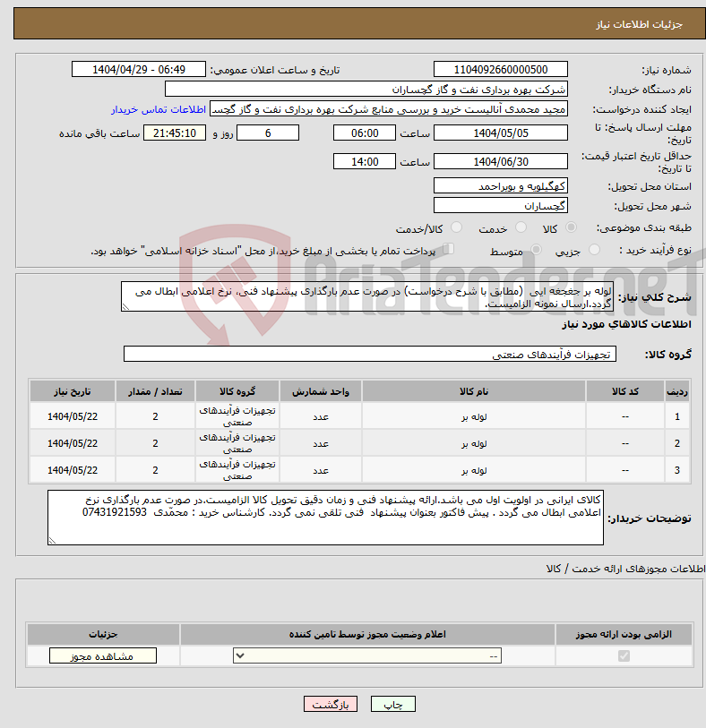This screenshot has height=728, width=706.
Task: Click لوله بر in row 1
Action: 474,417
